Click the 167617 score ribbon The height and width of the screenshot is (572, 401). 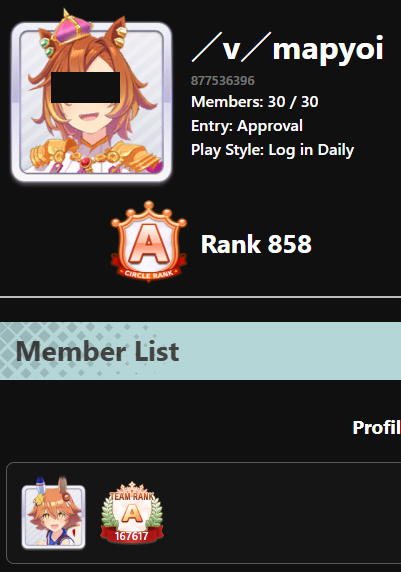(131, 536)
